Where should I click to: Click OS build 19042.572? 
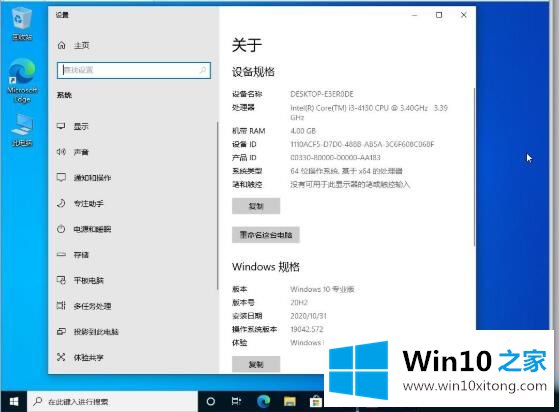point(307,329)
